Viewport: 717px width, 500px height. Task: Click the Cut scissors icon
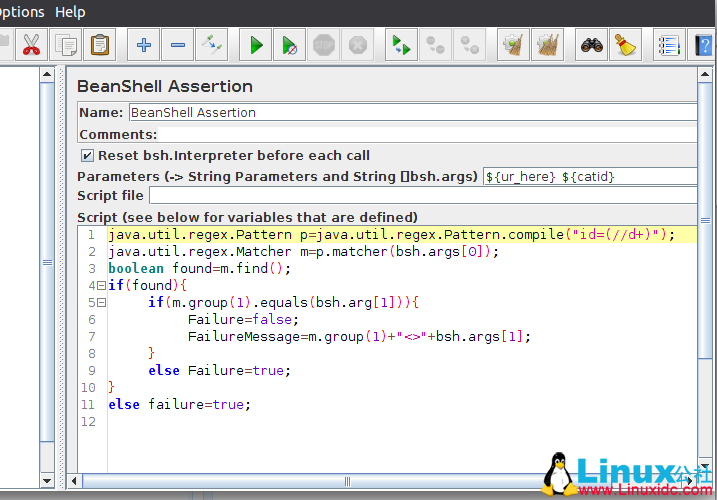(30, 45)
